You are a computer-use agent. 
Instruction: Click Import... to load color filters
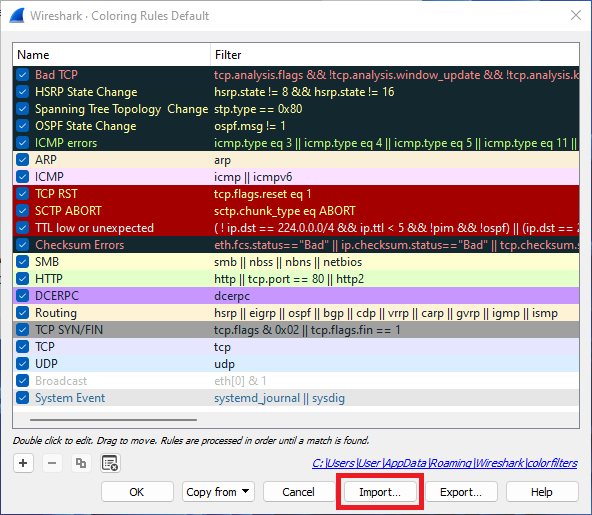(380, 492)
